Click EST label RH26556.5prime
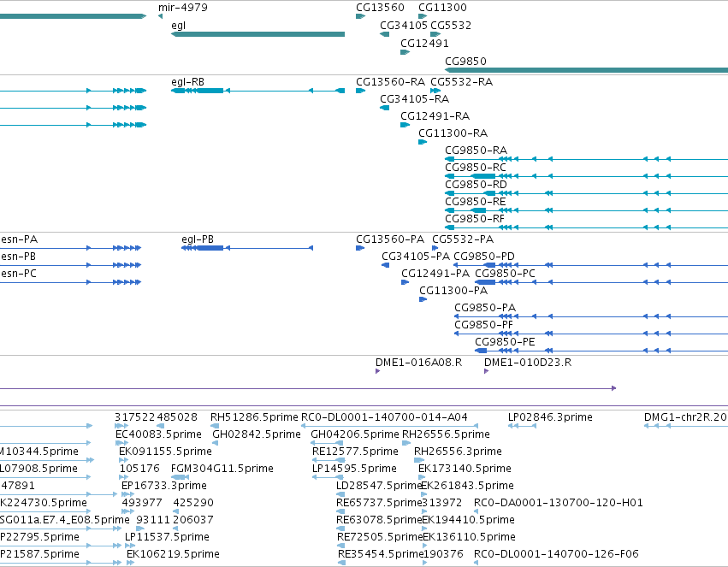Image resolution: width=728 pixels, height=567 pixels. tap(446, 434)
